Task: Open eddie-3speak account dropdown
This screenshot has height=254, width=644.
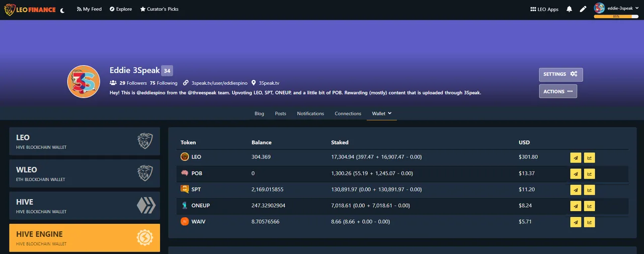Action: click(617, 8)
